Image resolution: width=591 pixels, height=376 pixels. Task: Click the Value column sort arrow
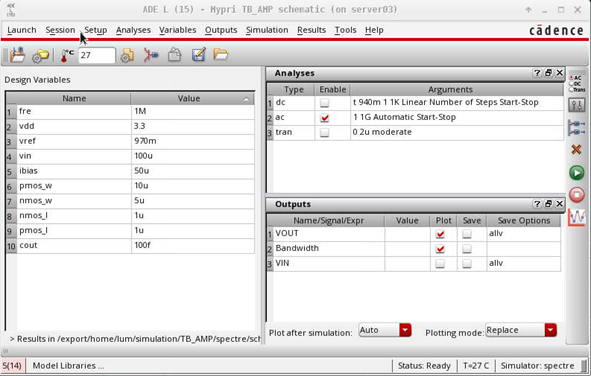246,99
